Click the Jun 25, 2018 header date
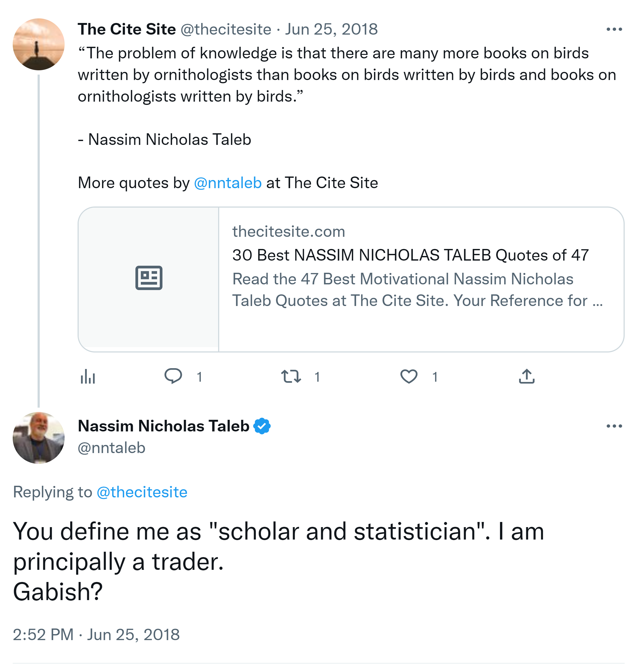 331,29
